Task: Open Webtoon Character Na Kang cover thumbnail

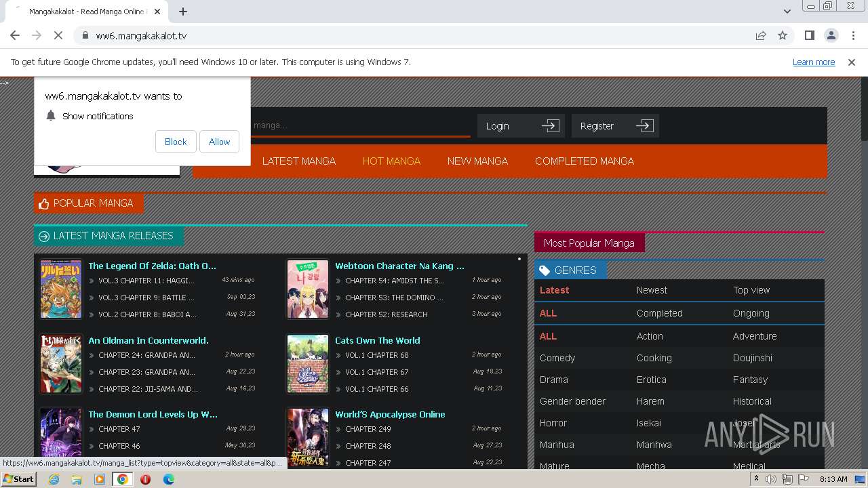Action: (x=308, y=289)
